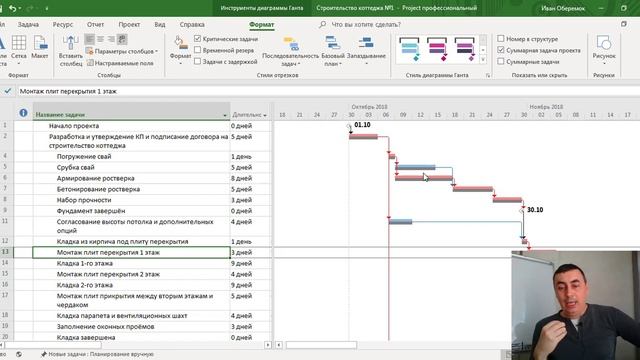Click the Undo arrow in title bar
Screen dimensions: 640x360
[13, 8]
